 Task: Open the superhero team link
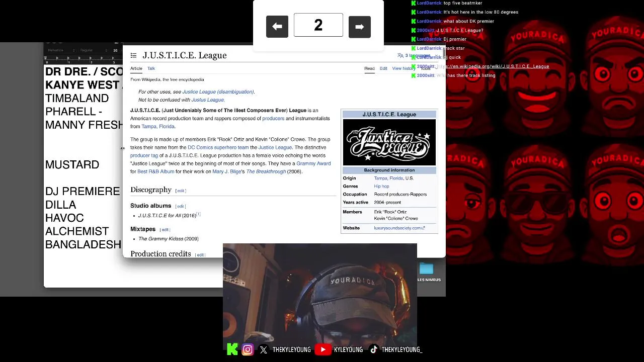tap(231, 148)
